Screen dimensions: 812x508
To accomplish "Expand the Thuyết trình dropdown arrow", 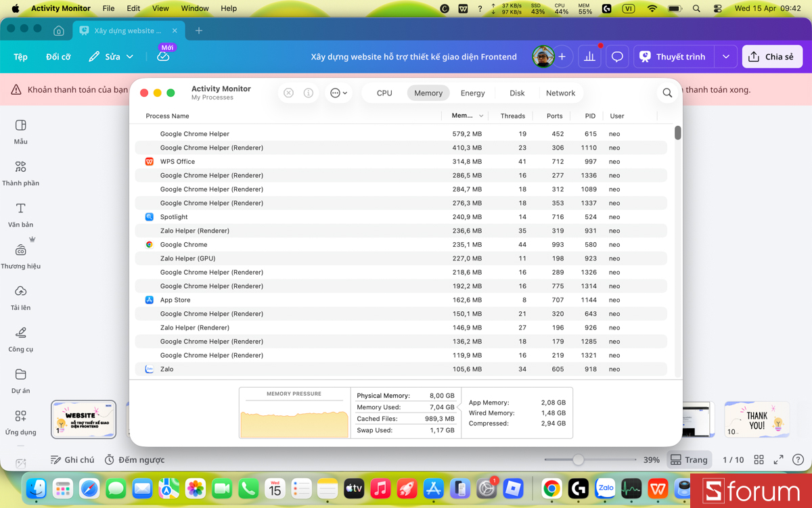I will point(726,57).
